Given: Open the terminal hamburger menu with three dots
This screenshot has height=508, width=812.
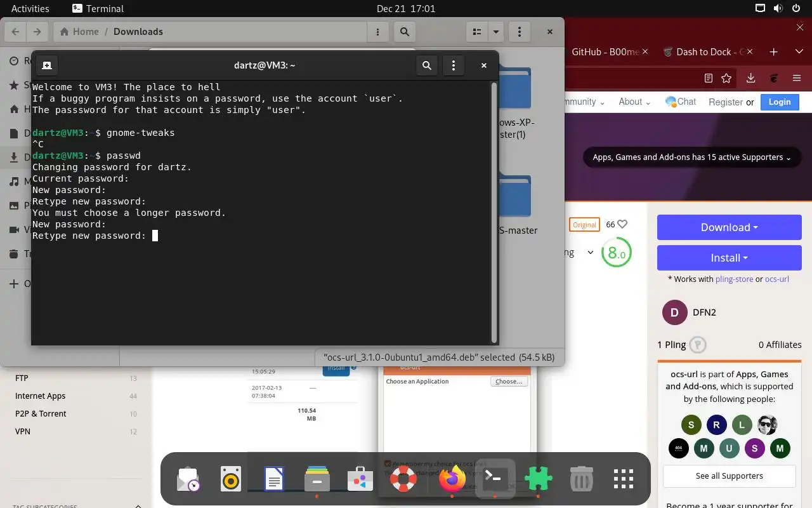Looking at the screenshot, I should 453,65.
